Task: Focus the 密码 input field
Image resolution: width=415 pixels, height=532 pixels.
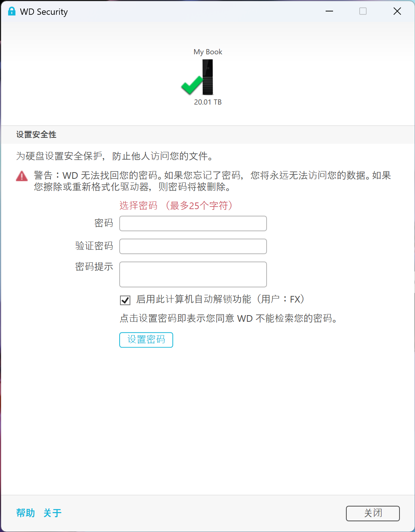Action: (x=193, y=224)
